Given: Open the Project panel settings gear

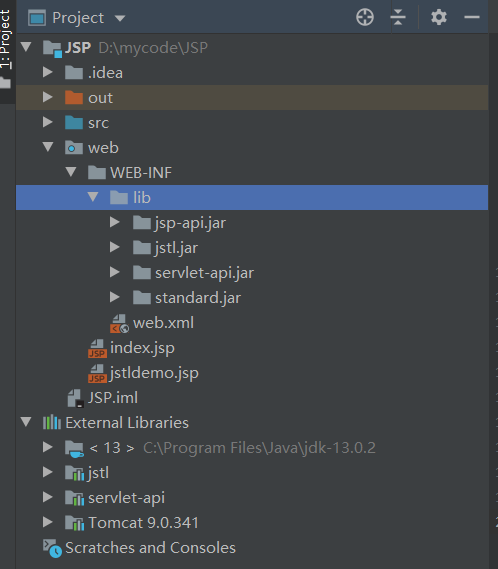Looking at the screenshot, I should 438,17.
